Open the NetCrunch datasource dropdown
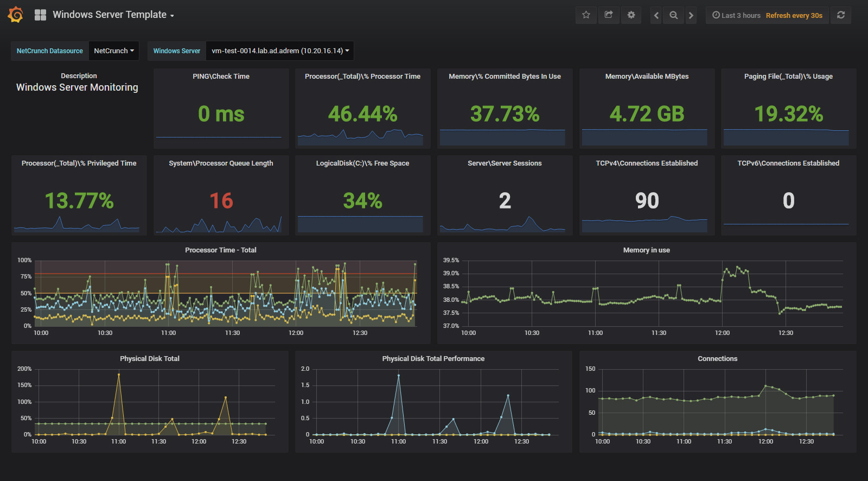 click(114, 50)
